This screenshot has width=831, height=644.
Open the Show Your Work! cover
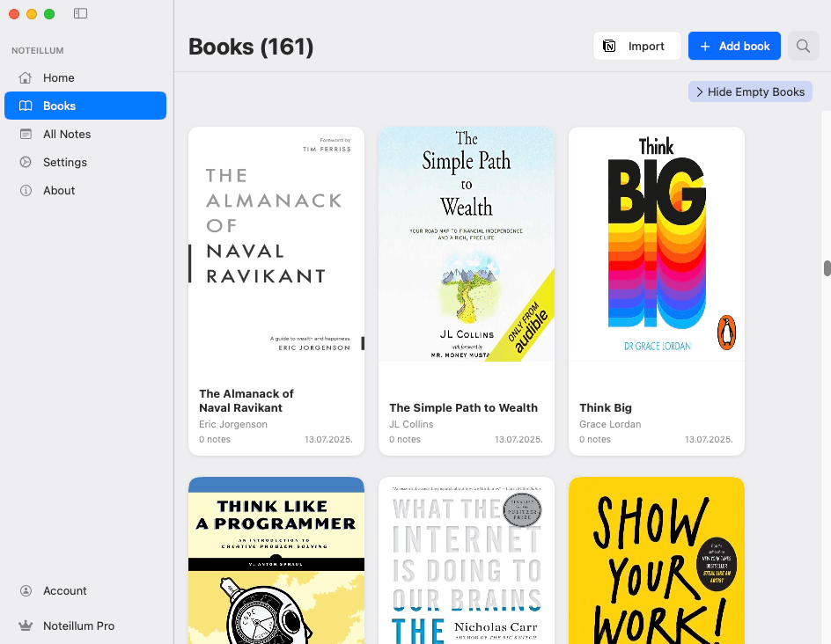[657, 560]
